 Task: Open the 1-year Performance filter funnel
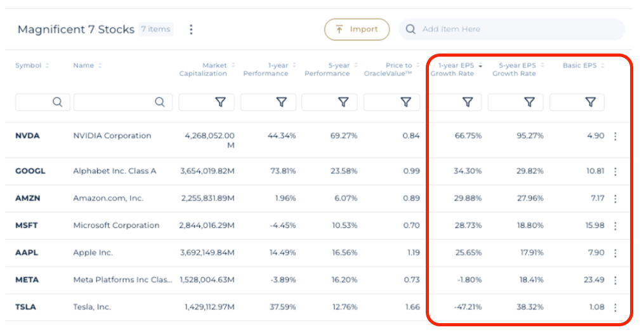[x=282, y=102]
